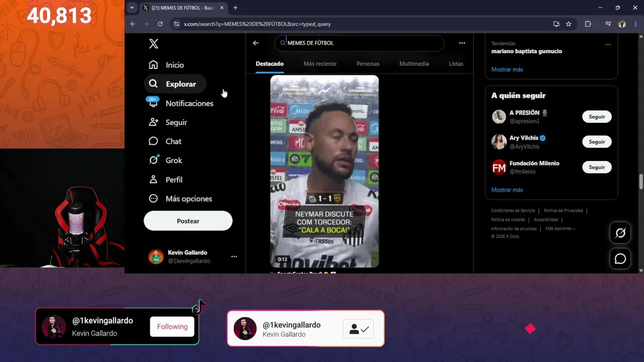Click browser forward navigation arrow
This screenshot has height=362, width=644.
click(x=146, y=24)
